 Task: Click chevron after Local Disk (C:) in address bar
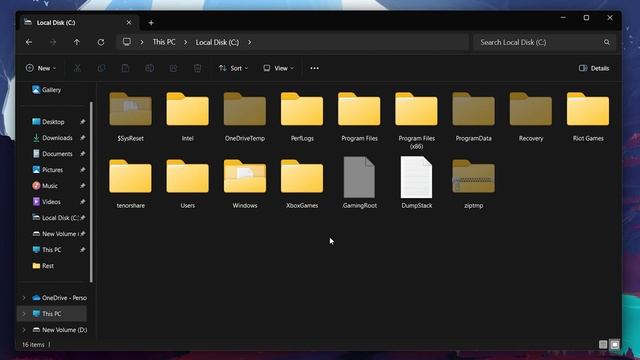click(x=249, y=42)
